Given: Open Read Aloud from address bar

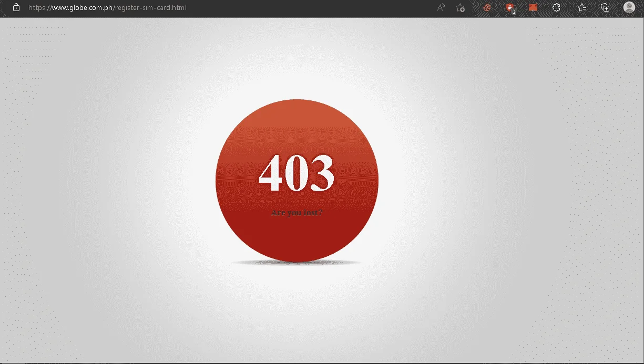Looking at the screenshot, I should pos(441,7).
